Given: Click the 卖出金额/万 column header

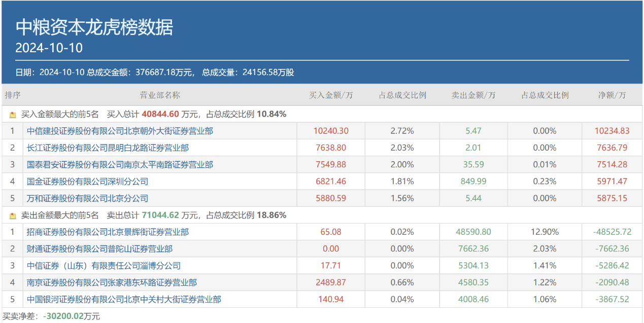Looking at the screenshot, I should (473, 95).
